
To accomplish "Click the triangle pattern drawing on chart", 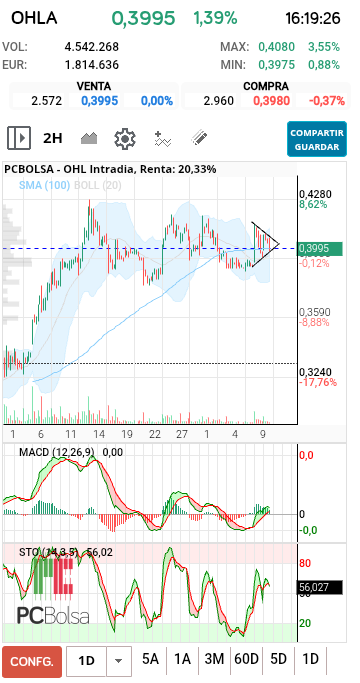I will coord(265,244).
